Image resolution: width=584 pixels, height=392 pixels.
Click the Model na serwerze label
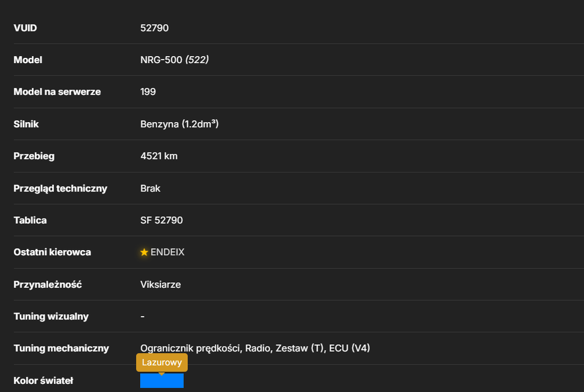coord(57,92)
